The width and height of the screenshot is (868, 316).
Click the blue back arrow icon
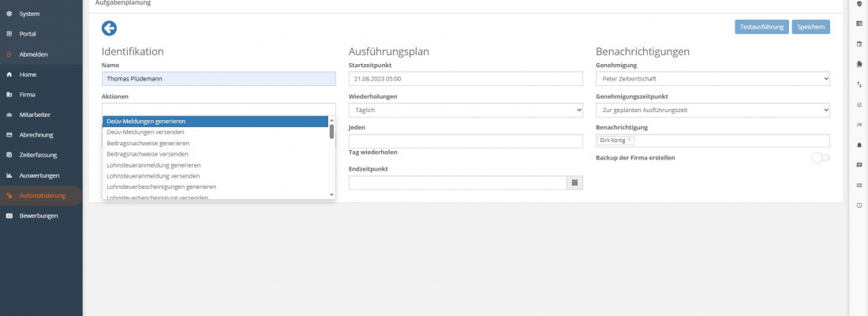[109, 28]
